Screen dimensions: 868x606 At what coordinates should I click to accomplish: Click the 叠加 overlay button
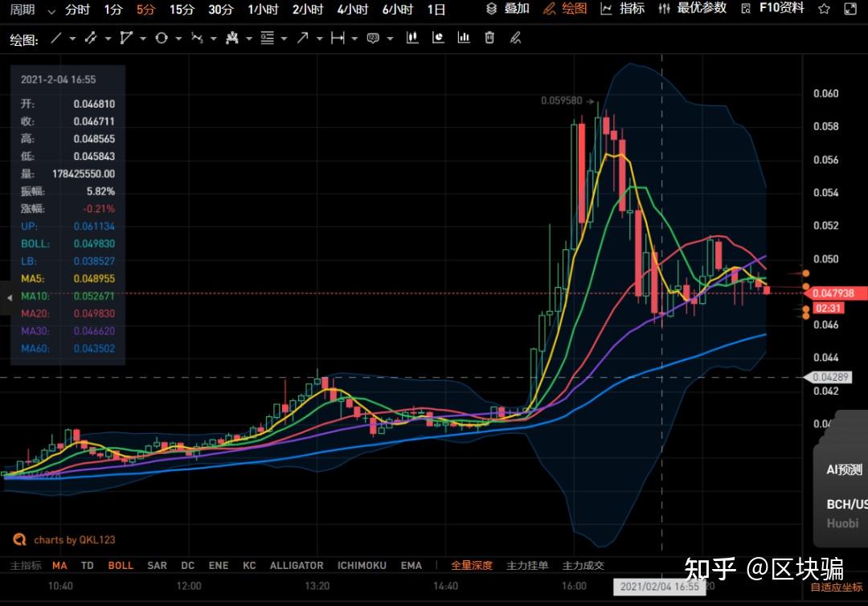click(x=508, y=9)
